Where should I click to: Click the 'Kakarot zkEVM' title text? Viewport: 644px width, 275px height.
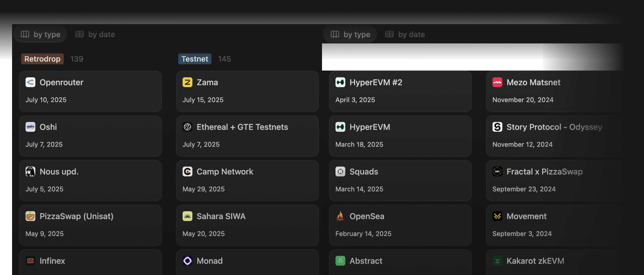(535, 261)
